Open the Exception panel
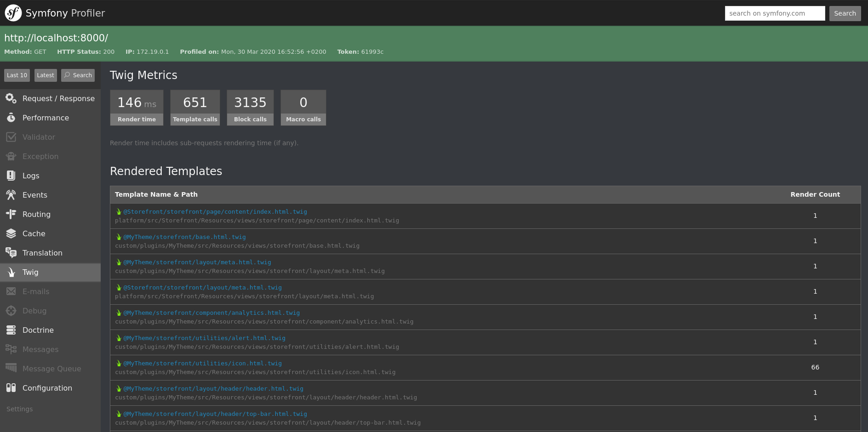Image resolution: width=868 pixels, height=432 pixels. (40, 156)
